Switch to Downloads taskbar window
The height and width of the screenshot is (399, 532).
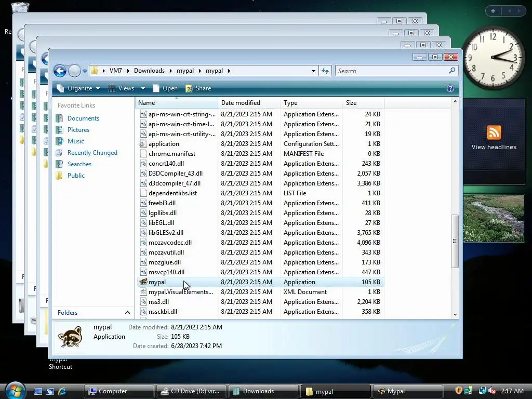[263, 391]
